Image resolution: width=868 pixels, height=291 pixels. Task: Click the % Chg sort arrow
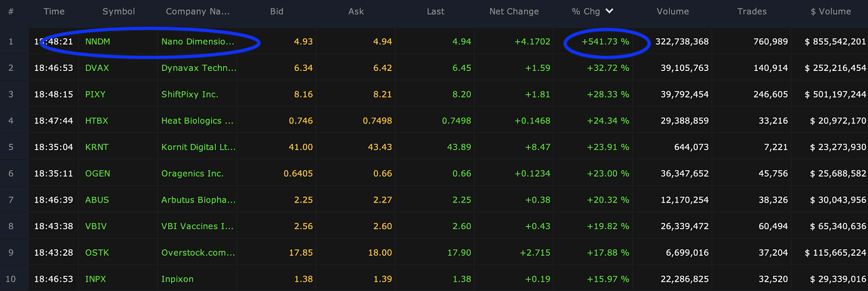click(x=609, y=11)
